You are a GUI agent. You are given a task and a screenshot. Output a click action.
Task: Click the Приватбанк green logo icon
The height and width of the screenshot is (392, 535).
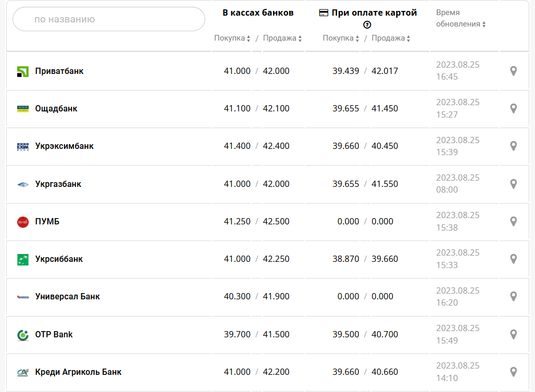click(x=23, y=71)
